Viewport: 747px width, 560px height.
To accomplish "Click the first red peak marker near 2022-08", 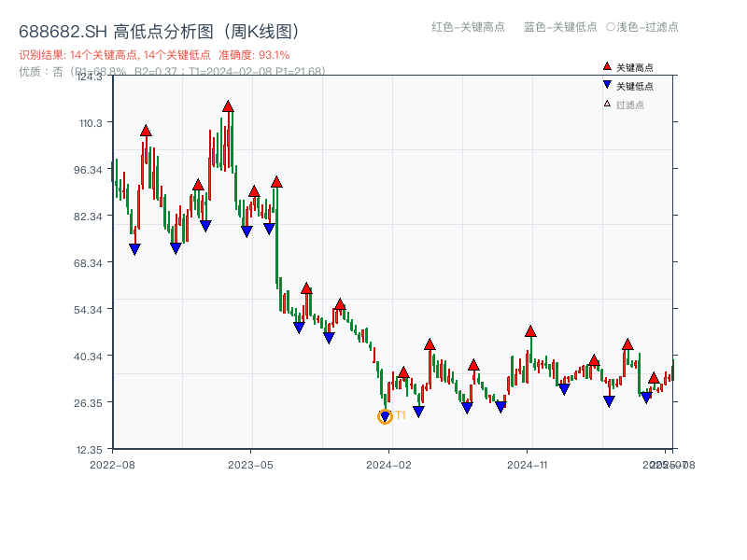I will 144,132.
